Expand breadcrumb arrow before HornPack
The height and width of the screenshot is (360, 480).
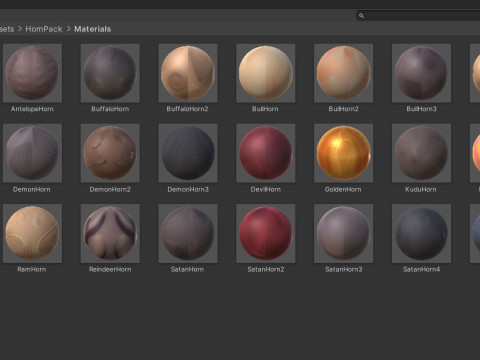[x=20, y=29]
